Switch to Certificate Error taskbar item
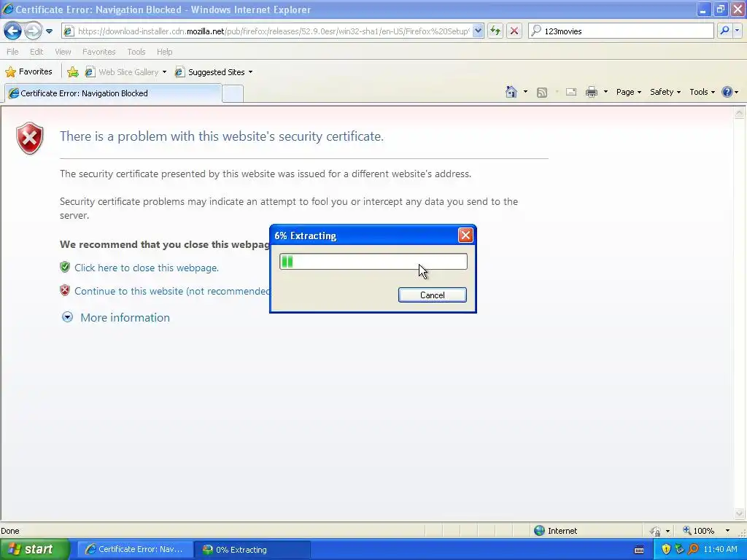The image size is (747, 560). [x=134, y=549]
